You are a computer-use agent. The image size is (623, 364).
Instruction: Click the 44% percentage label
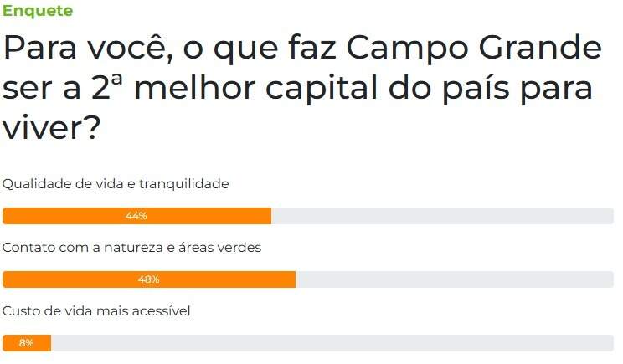point(136,216)
